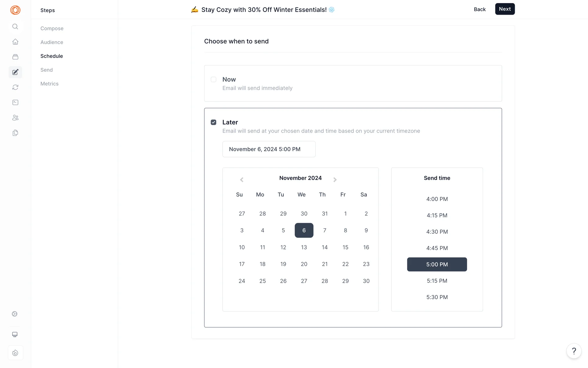Open the refresh arrows icon in the sidebar
588x368 pixels.
pyautogui.click(x=15, y=87)
